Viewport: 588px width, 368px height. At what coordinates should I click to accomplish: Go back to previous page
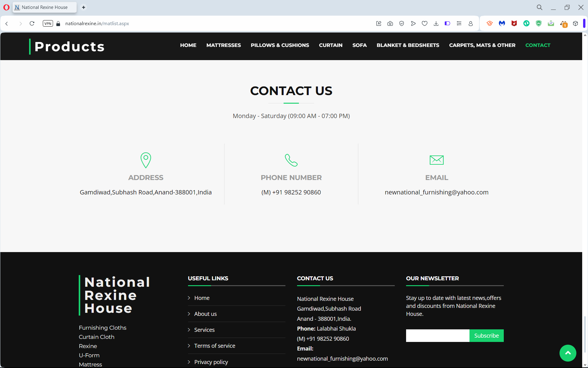coord(7,24)
